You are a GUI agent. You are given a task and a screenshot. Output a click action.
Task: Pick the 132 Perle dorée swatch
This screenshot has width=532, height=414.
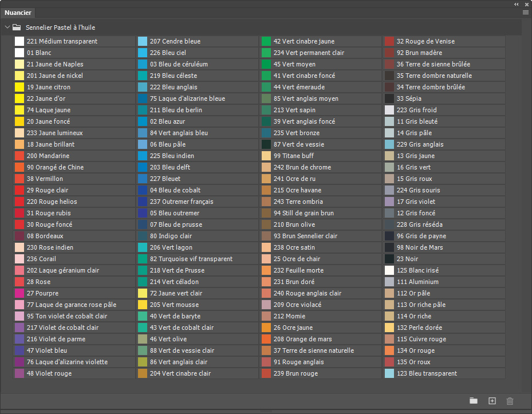(444, 328)
